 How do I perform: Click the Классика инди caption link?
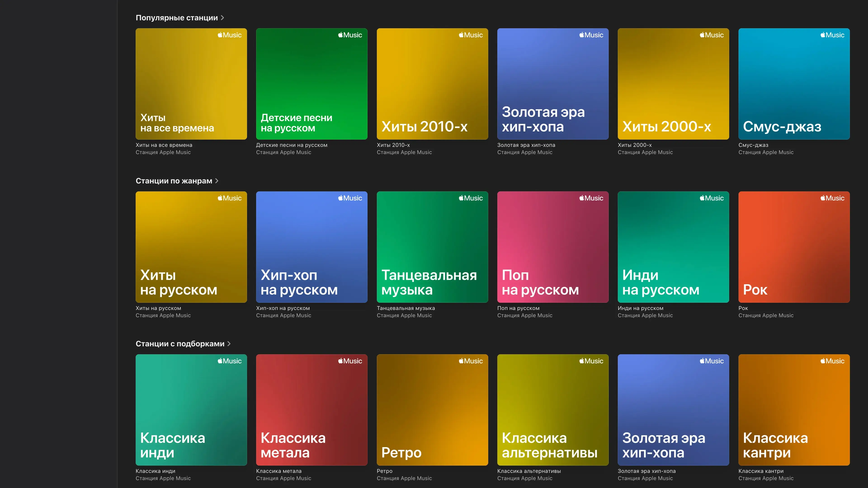tap(155, 471)
